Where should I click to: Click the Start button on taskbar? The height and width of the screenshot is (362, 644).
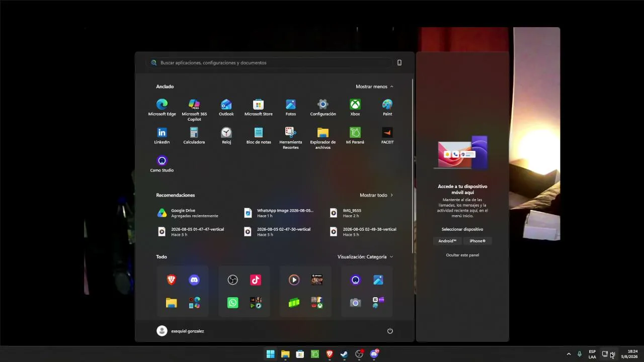point(271,354)
